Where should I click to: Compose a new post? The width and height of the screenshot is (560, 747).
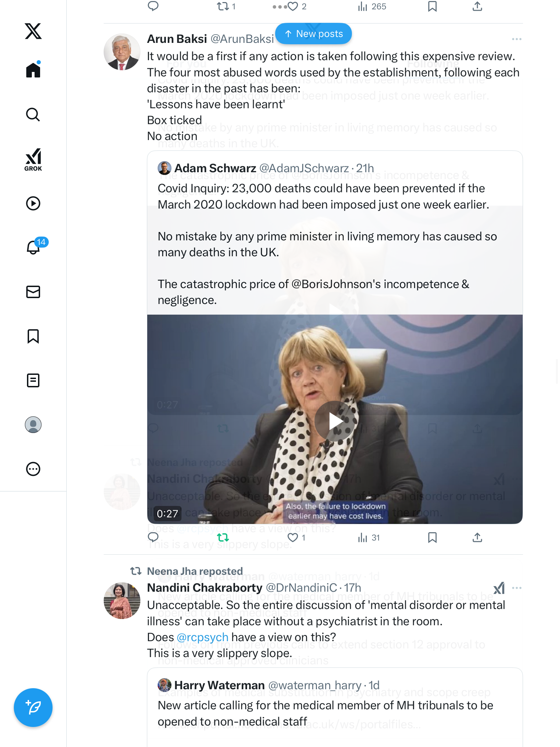pyautogui.click(x=33, y=707)
